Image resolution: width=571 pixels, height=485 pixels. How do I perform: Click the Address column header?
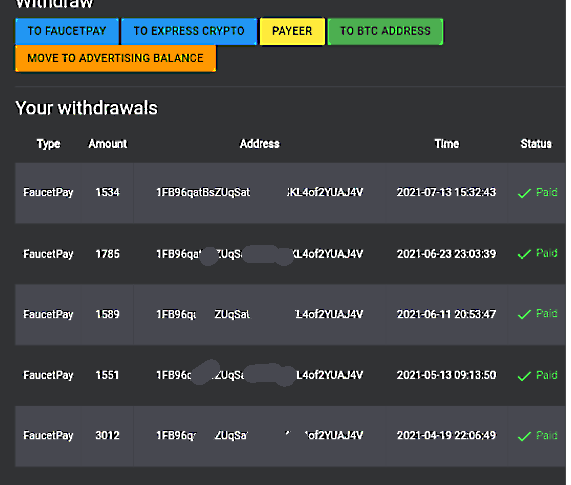[x=260, y=144]
